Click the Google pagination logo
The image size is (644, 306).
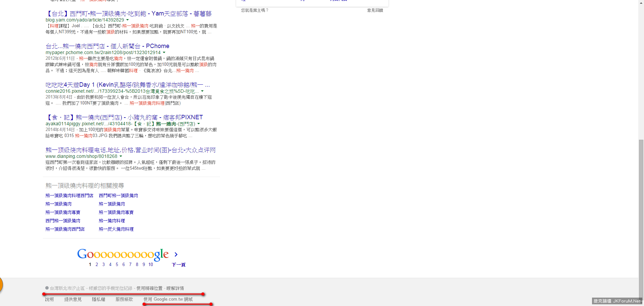point(123,254)
